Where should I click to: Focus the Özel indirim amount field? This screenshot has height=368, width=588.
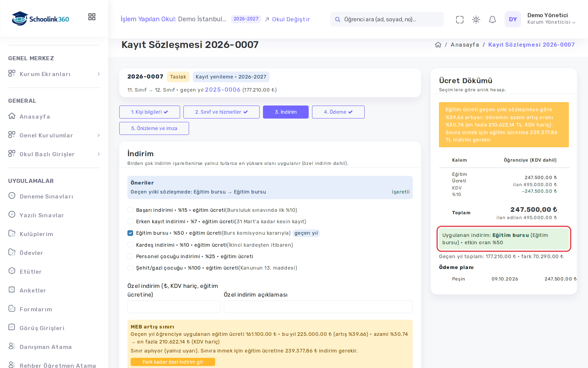[174, 307]
